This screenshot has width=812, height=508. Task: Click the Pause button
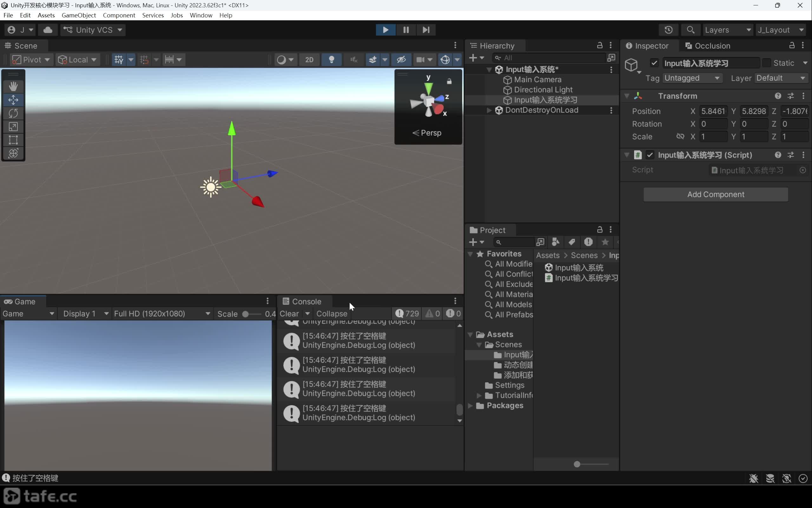tap(406, 30)
